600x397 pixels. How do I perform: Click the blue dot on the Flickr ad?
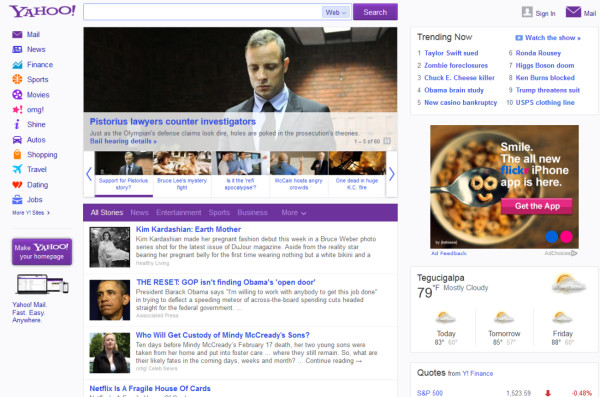point(551,237)
